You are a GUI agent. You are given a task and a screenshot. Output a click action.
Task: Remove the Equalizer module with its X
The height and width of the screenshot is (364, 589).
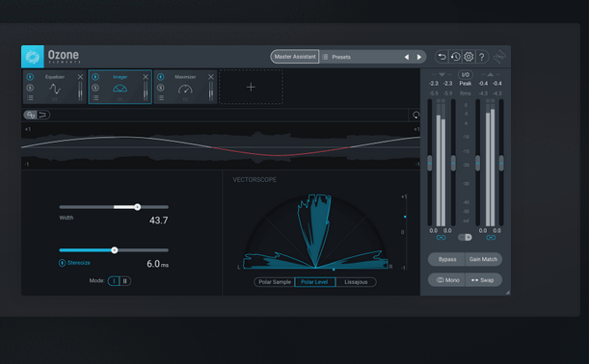(80, 77)
